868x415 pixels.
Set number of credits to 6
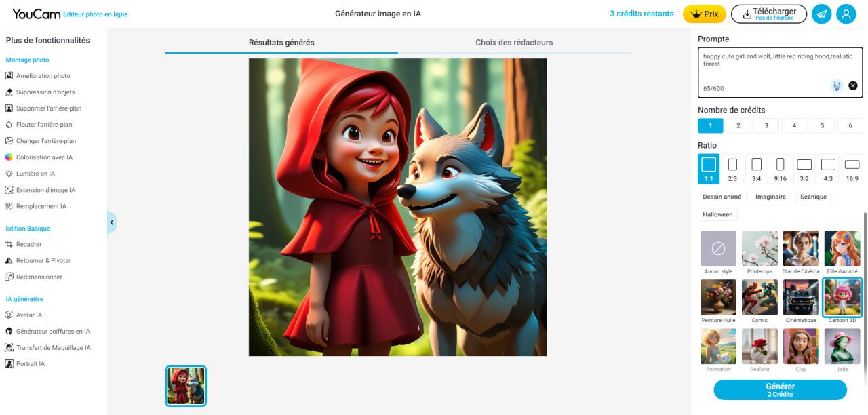[850, 125]
